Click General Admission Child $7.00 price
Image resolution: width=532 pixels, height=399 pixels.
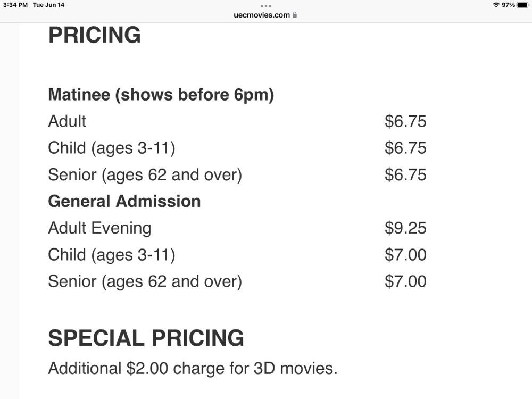coord(405,254)
